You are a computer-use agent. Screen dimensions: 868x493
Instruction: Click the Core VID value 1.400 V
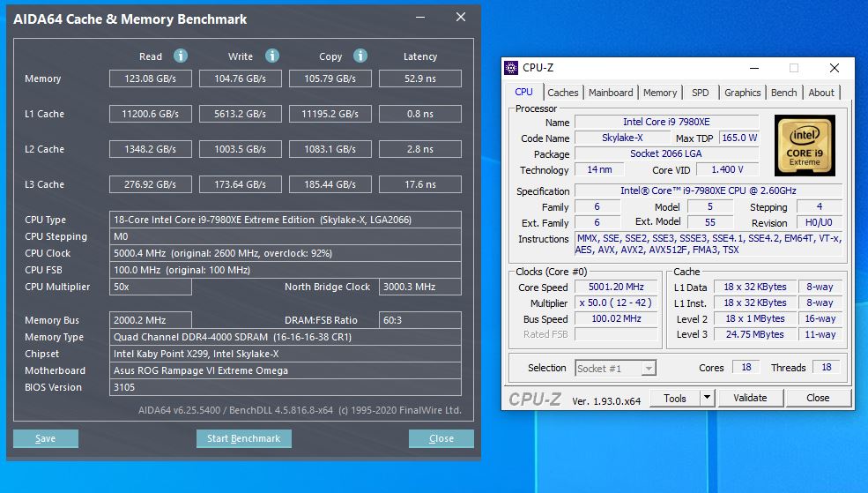click(x=727, y=169)
